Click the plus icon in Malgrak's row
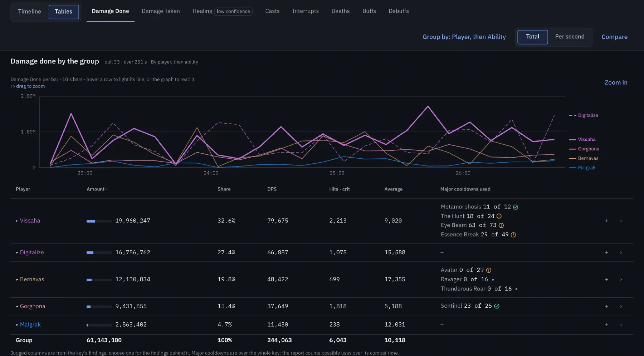Viewport: 644px width, 356px height. [606, 324]
